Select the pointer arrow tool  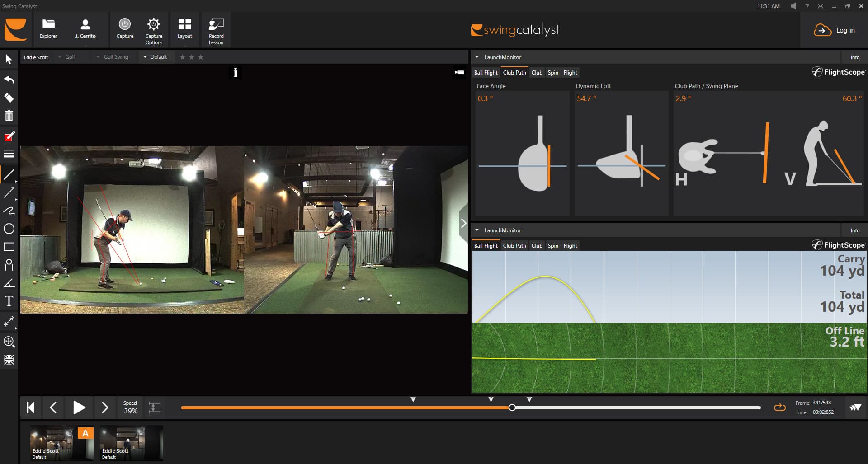click(9, 59)
